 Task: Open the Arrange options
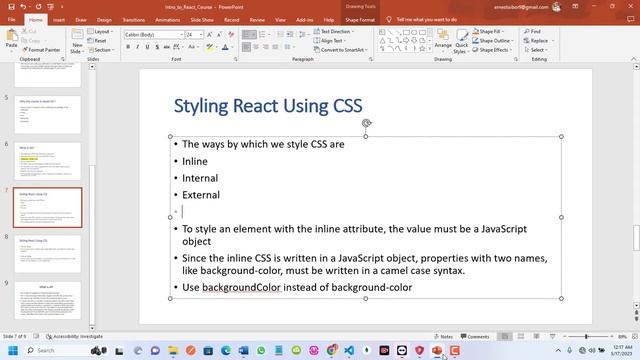pos(443,40)
